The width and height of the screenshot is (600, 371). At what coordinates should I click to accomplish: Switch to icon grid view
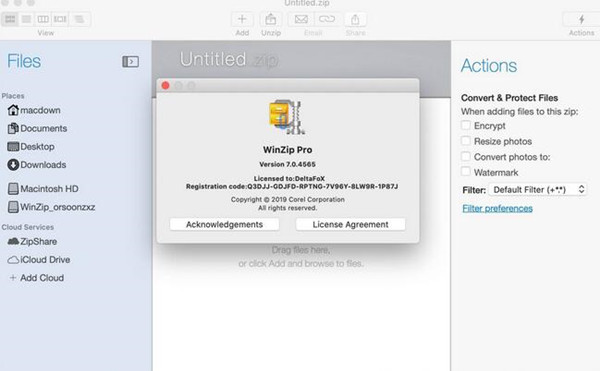(10, 19)
